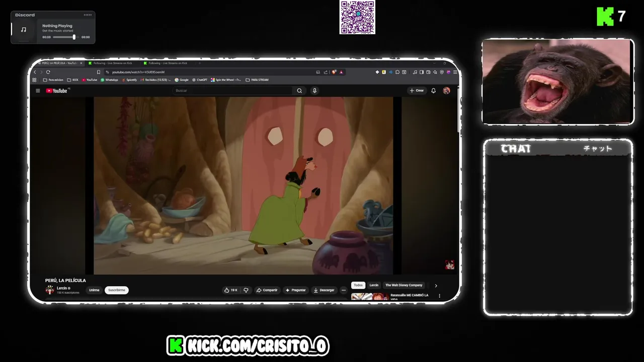This screenshot has width=644, height=362.
Task: Click the Descargar button
Action: click(x=324, y=290)
